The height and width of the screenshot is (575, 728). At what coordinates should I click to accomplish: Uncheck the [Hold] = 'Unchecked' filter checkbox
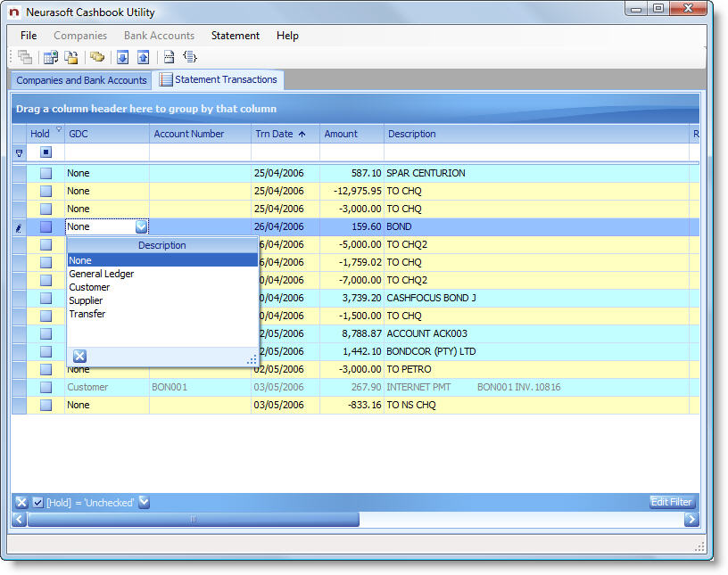pos(37,502)
